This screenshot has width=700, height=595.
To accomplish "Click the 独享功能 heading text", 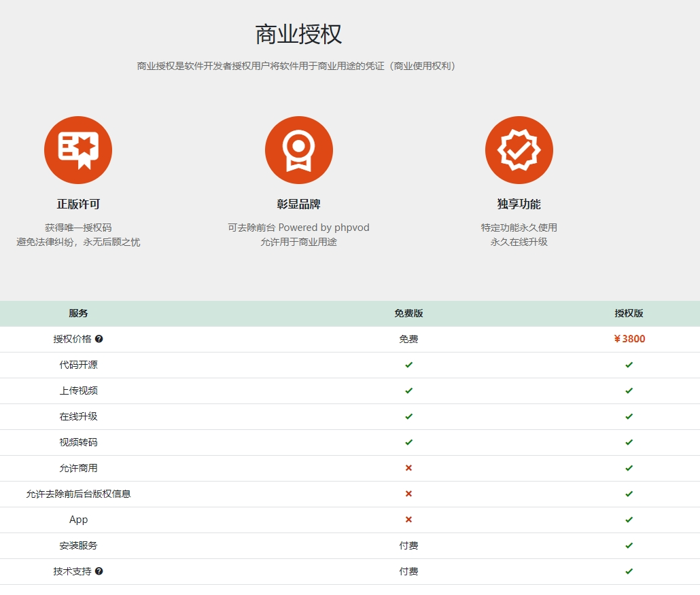I will coord(519,204).
